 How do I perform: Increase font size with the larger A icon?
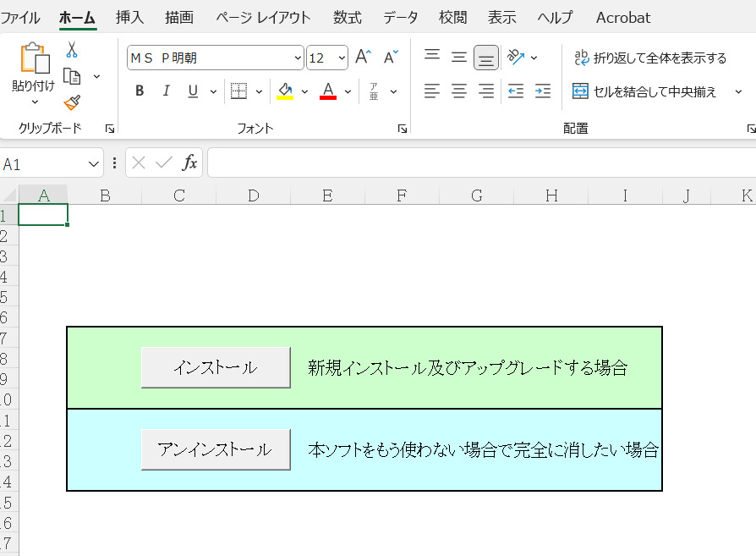click(x=363, y=58)
